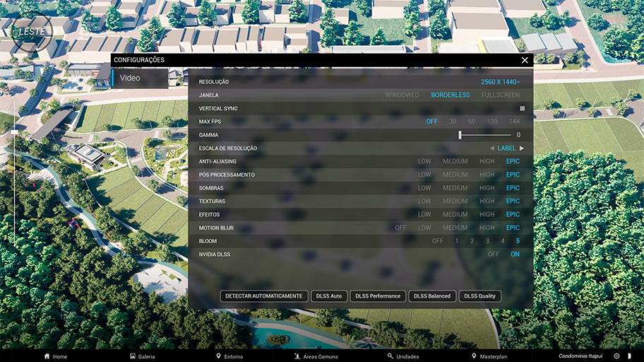Image resolution: width=644 pixels, height=362 pixels.
Task: Set Max FPS to 60
Action: 471,122
